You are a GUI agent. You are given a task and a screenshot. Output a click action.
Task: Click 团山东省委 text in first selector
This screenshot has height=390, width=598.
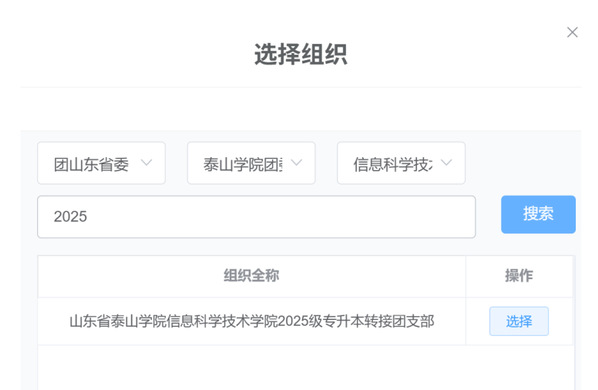(x=91, y=164)
